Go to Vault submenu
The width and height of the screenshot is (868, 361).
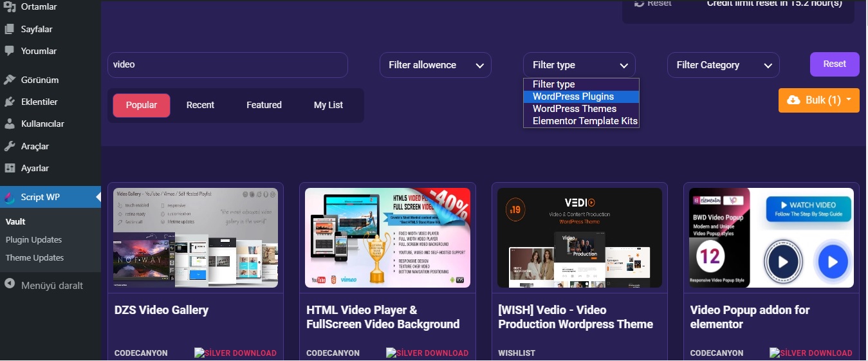[15, 221]
